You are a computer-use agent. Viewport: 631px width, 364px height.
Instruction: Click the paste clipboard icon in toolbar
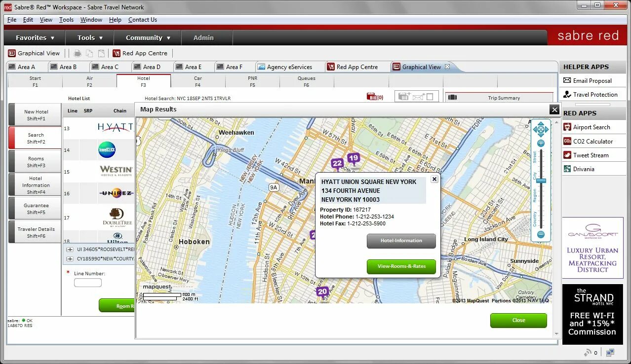pos(101,53)
